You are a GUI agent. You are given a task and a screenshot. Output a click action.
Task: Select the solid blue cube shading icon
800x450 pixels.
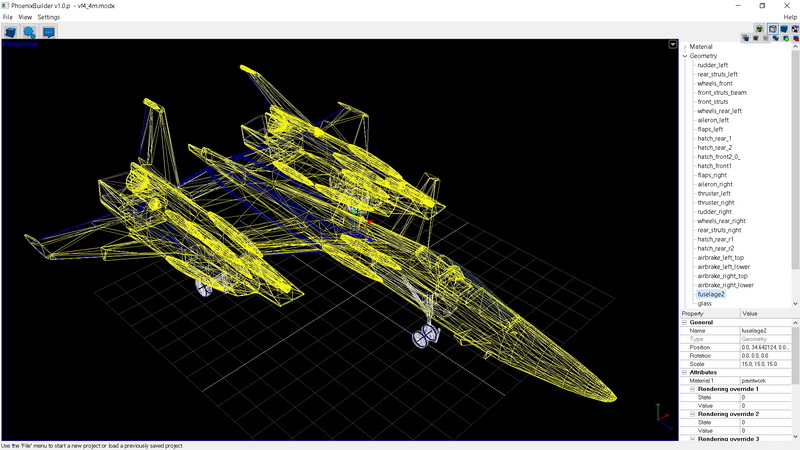(784, 29)
